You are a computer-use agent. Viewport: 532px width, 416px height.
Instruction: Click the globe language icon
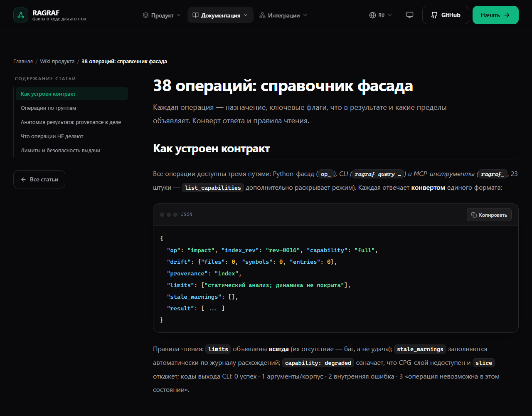pyautogui.click(x=372, y=15)
